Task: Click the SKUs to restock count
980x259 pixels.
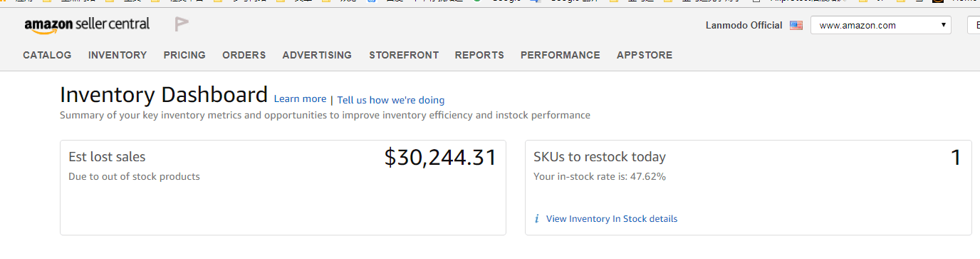Action: tap(956, 158)
